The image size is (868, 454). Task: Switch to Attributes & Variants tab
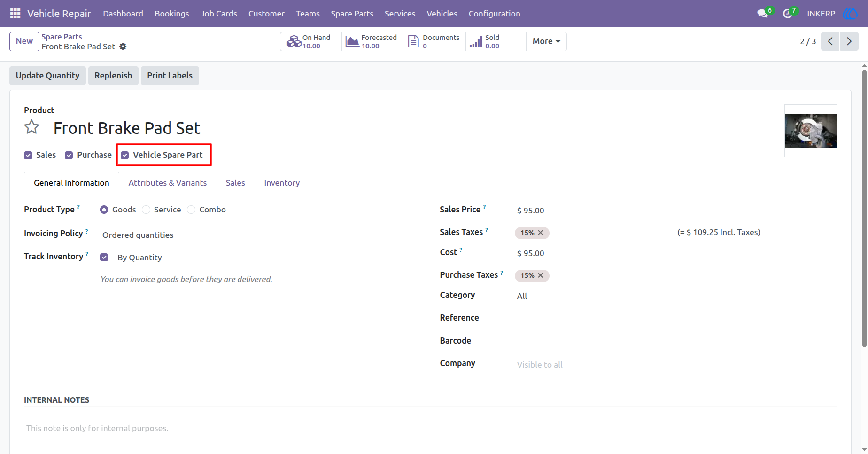(168, 183)
